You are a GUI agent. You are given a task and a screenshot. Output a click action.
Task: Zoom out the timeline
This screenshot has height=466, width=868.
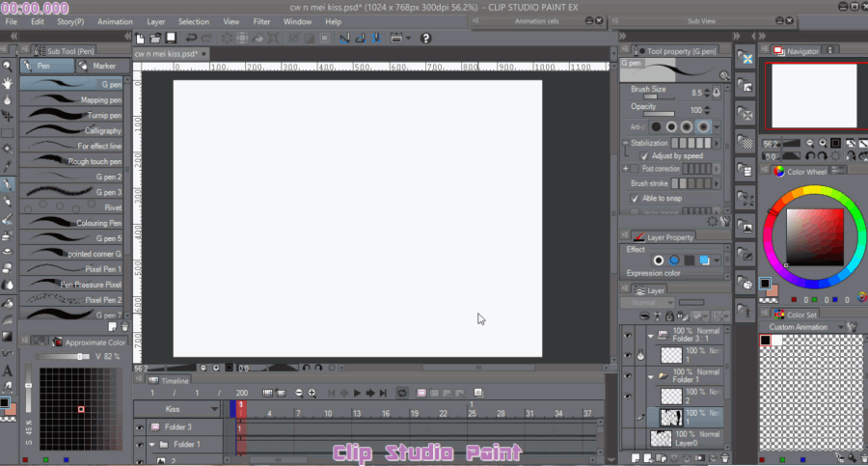299,393
